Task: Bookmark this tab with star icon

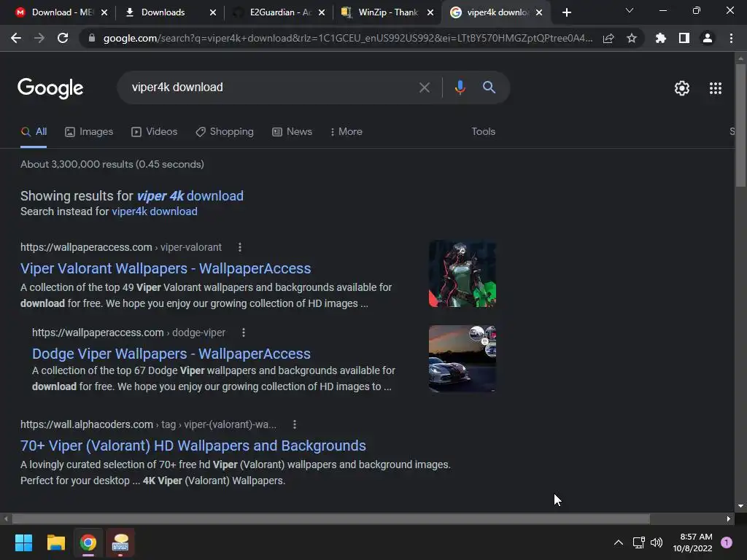Action: [632, 38]
